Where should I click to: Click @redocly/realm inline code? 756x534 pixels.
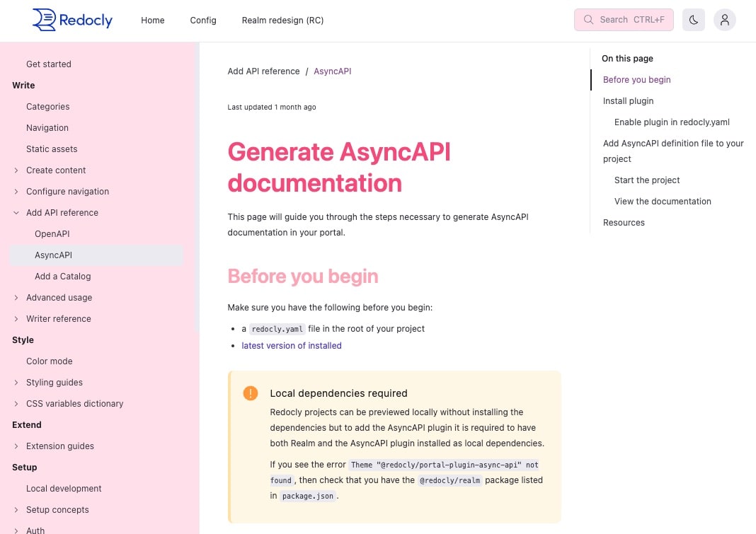(x=449, y=480)
